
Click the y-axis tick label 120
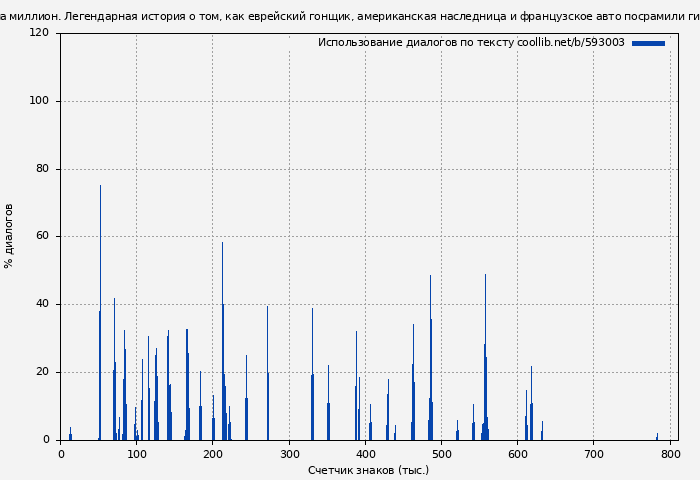click(x=39, y=33)
